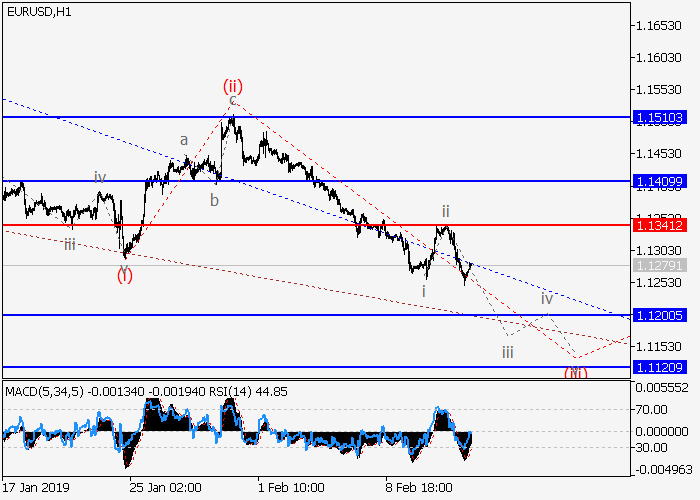Click the -0.004963 value on MACD axis
The height and width of the screenshot is (500, 700).
click(663, 469)
